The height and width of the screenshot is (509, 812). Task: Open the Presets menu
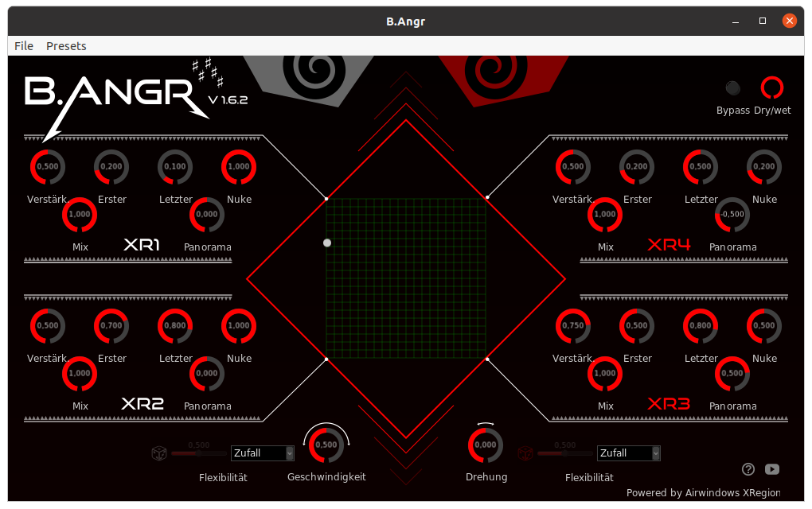click(x=66, y=46)
